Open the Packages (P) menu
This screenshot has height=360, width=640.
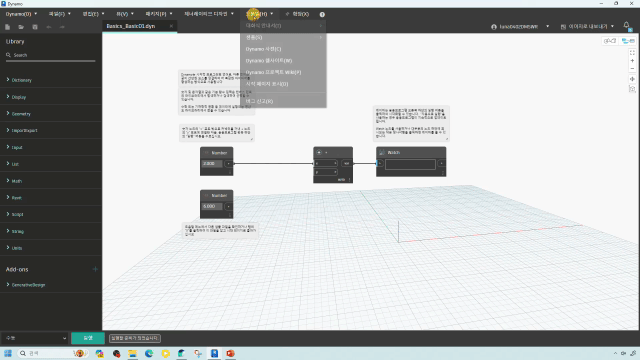[x=159, y=14]
